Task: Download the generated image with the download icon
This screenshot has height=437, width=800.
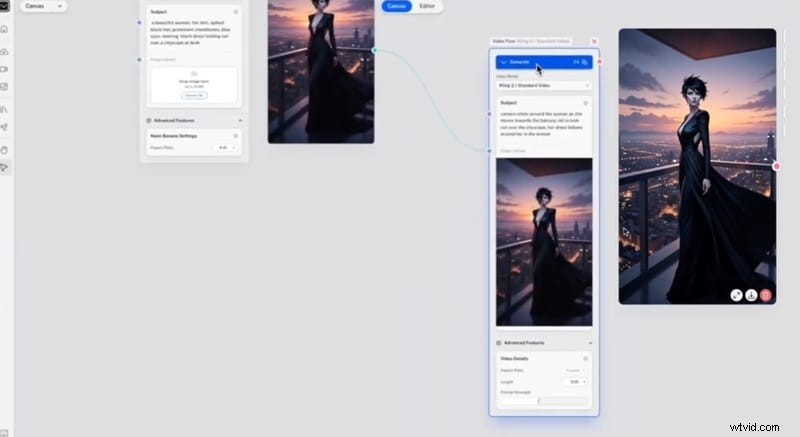Action: [x=751, y=295]
